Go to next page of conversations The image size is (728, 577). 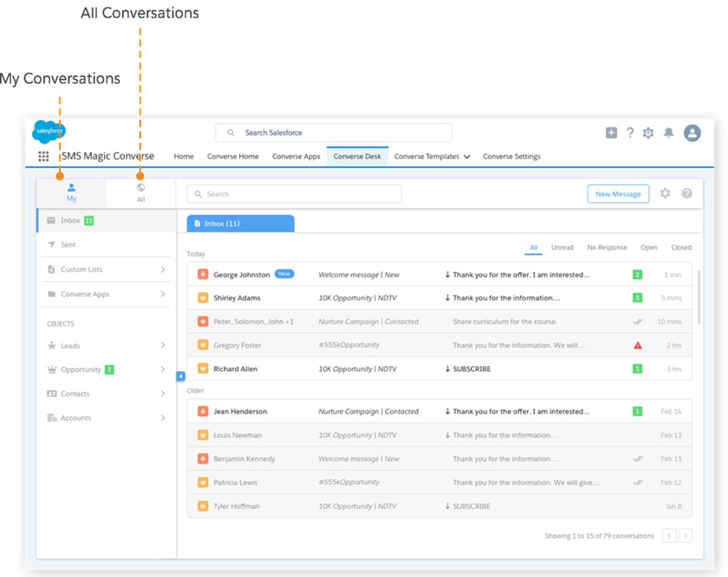pyautogui.click(x=686, y=536)
